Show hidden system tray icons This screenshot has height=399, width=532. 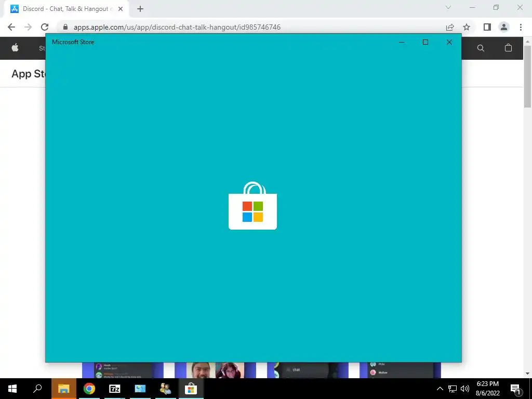[x=440, y=389]
